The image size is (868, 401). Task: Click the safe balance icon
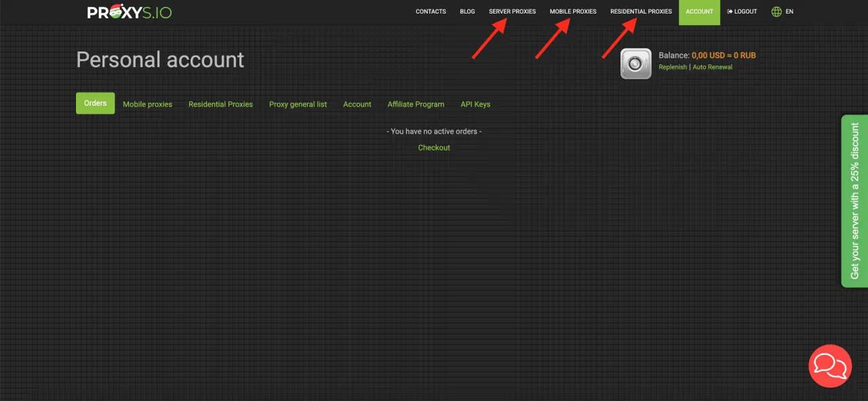tap(635, 64)
